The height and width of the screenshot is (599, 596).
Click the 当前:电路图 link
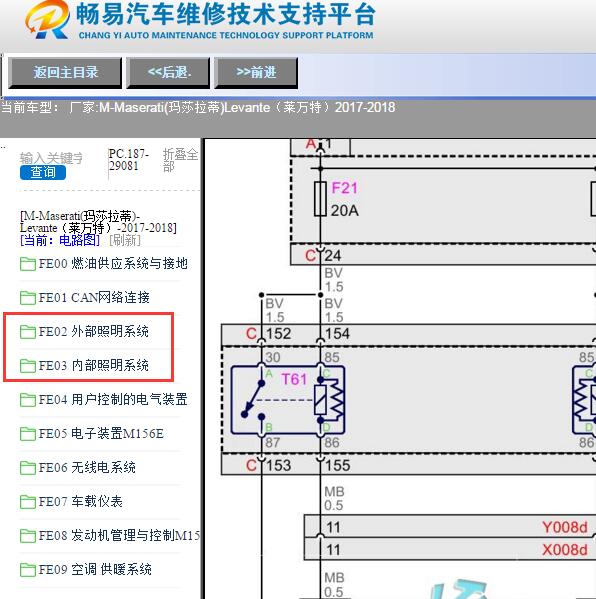pos(60,240)
